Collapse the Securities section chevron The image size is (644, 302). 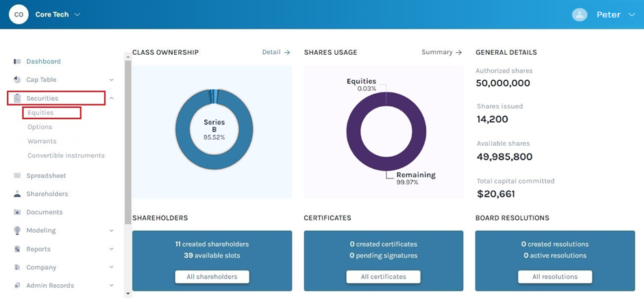pos(112,99)
